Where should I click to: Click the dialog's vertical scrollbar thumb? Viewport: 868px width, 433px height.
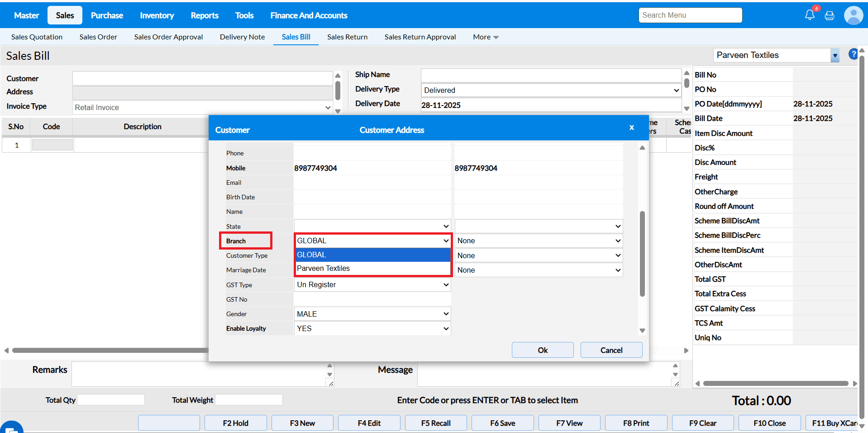[x=642, y=254]
